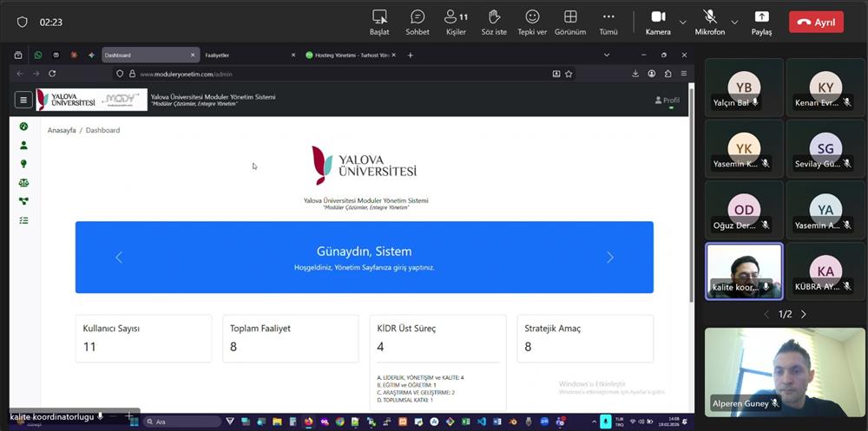This screenshot has width=868, height=431.
Task: Go to next participants page arrow
Action: pyautogui.click(x=804, y=314)
